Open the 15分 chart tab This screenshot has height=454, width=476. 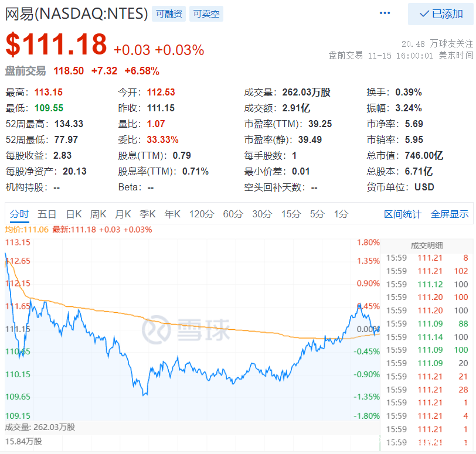coord(291,214)
